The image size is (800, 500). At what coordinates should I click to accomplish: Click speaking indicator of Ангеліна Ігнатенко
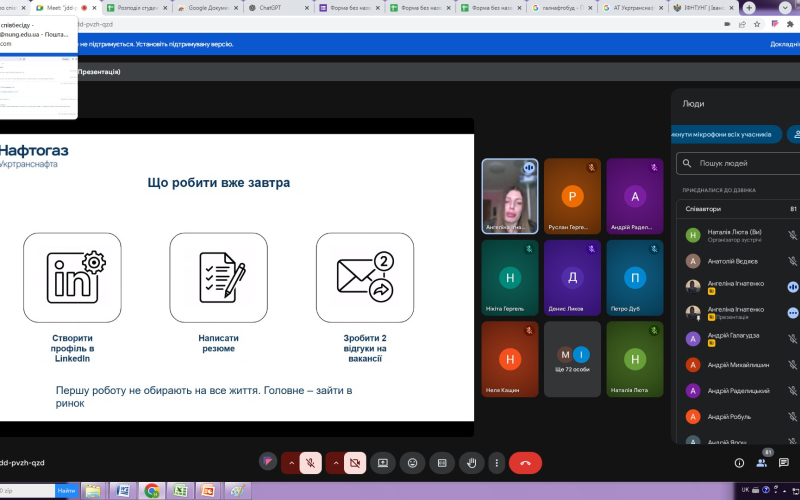pos(793,287)
